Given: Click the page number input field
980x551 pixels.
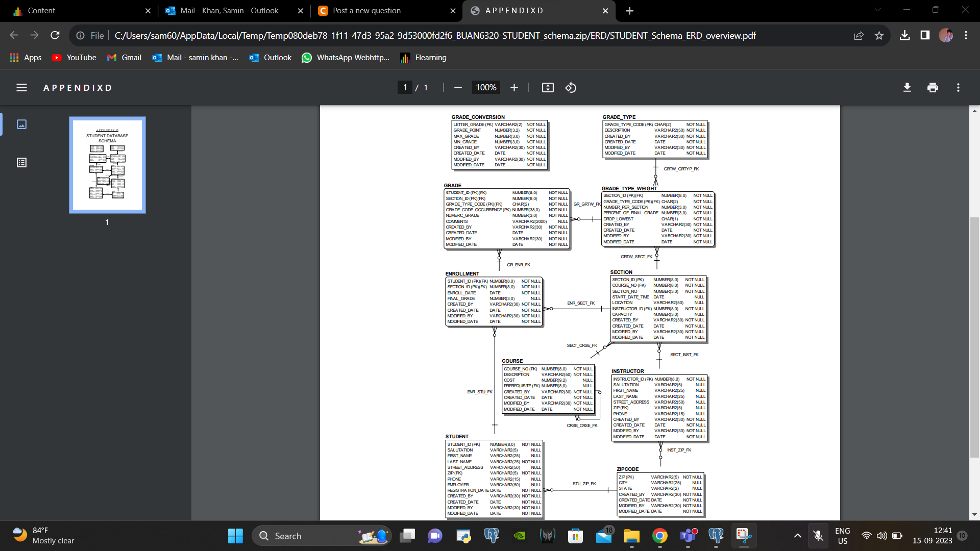Looking at the screenshot, I should tap(404, 87).
